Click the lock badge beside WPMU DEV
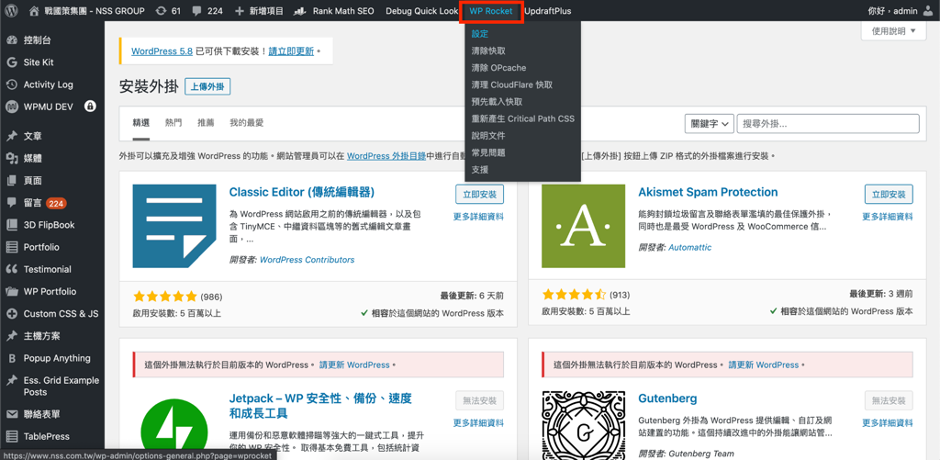Image resolution: width=941 pixels, height=460 pixels. point(91,106)
